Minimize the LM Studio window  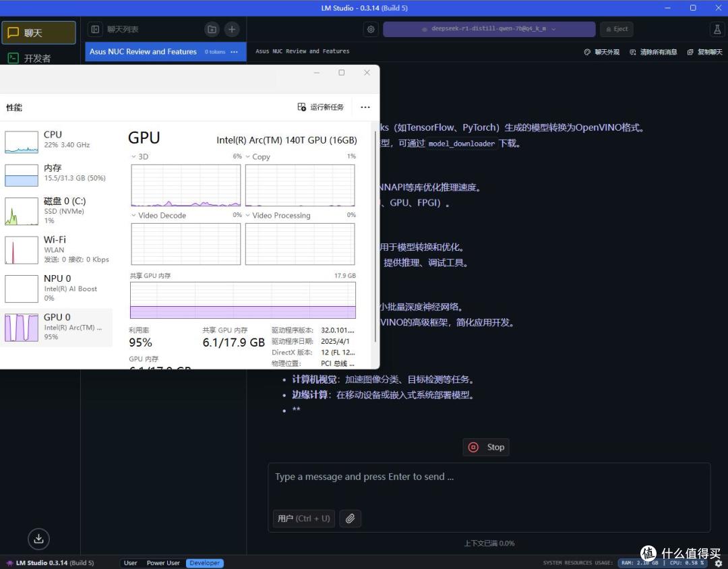coord(667,8)
